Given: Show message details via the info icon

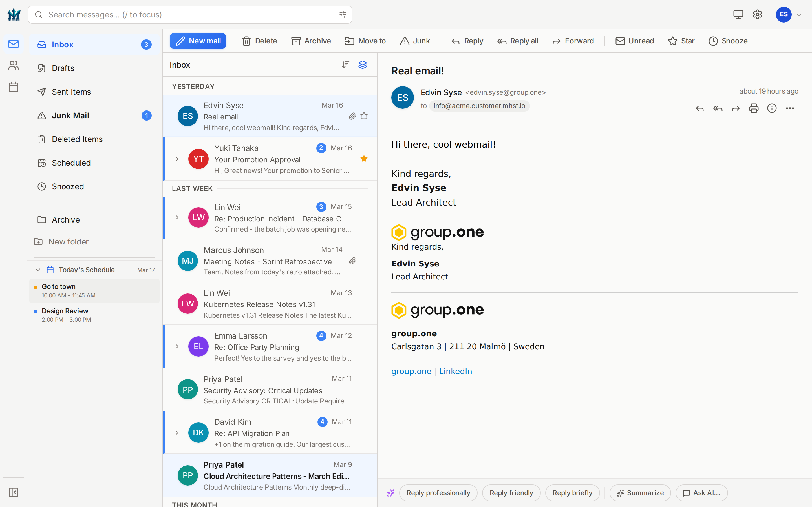Looking at the screenshot, I should [772, 108].
